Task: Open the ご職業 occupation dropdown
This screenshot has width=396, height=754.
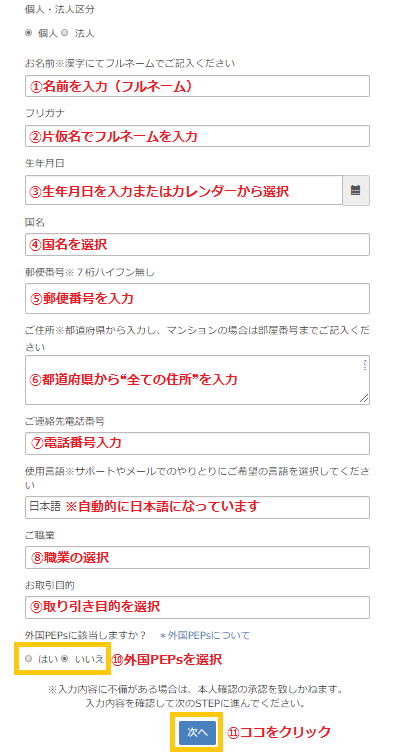Action: (x=198, y=557)
